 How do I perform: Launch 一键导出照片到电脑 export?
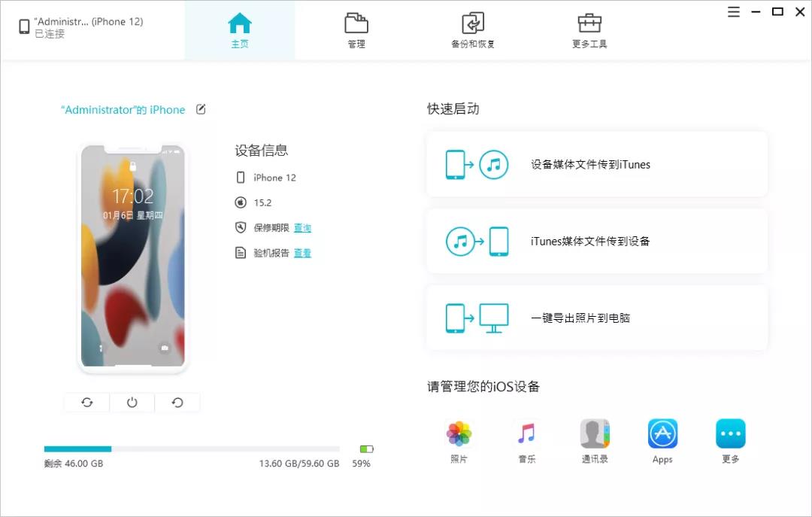click(596, 318)
